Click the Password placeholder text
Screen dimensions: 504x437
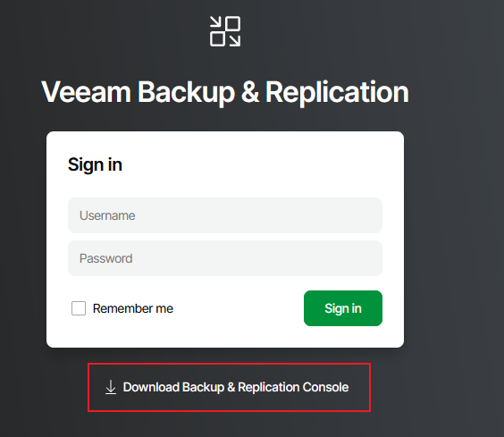pyautogui.click(x=106, y=258)
